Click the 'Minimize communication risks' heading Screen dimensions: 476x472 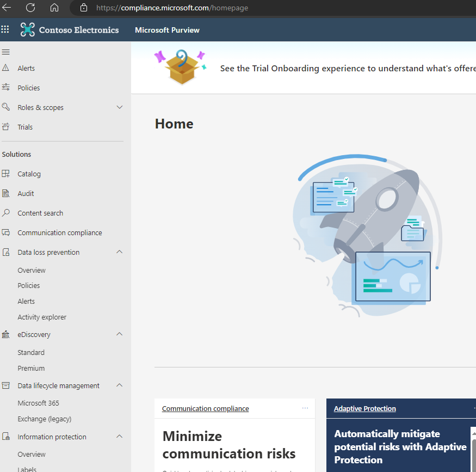(229, 445)
